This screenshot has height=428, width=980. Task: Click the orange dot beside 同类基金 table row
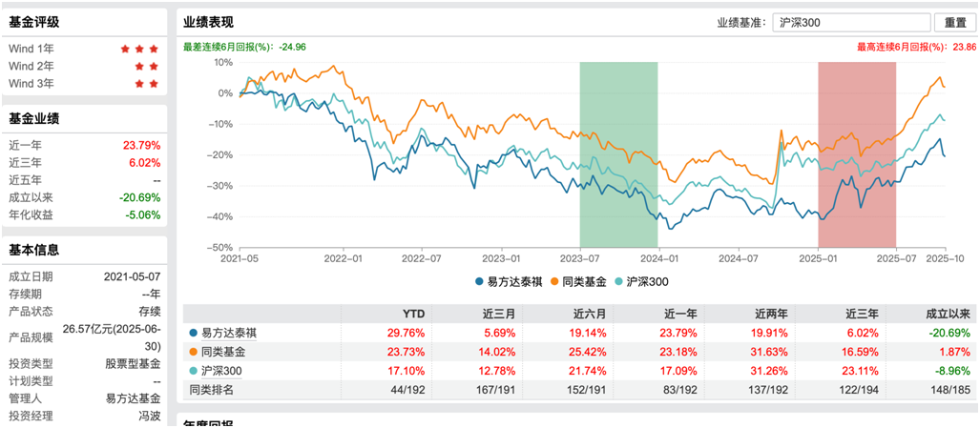195,352
